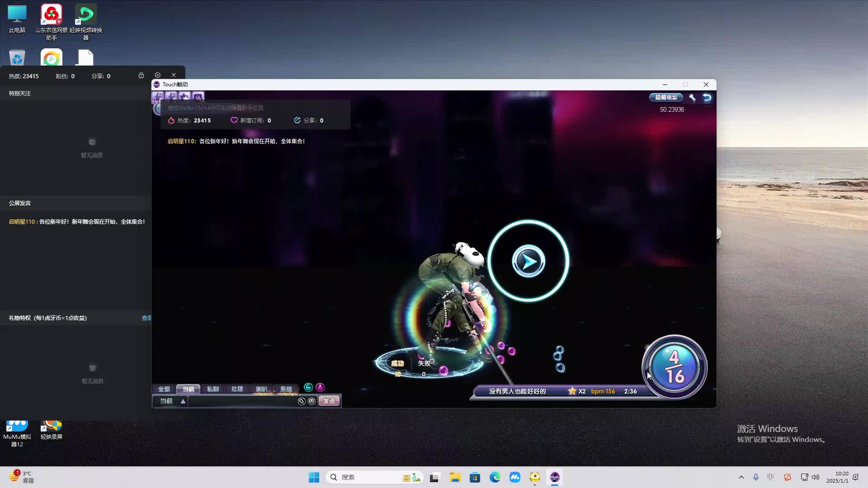This screenshot has height=488, width=868.
Task: Tap the blue arrow note in circle
Action: click(x=528, y=261)
